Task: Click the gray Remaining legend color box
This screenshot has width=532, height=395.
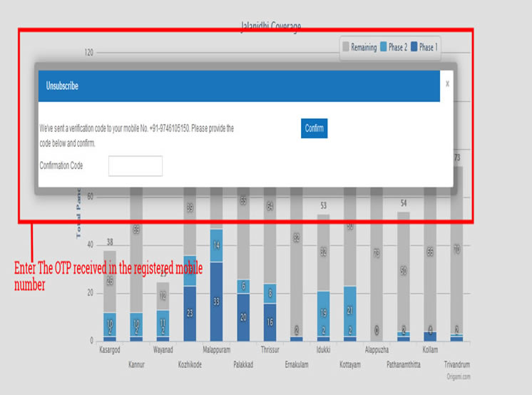Action: [346, 48]
